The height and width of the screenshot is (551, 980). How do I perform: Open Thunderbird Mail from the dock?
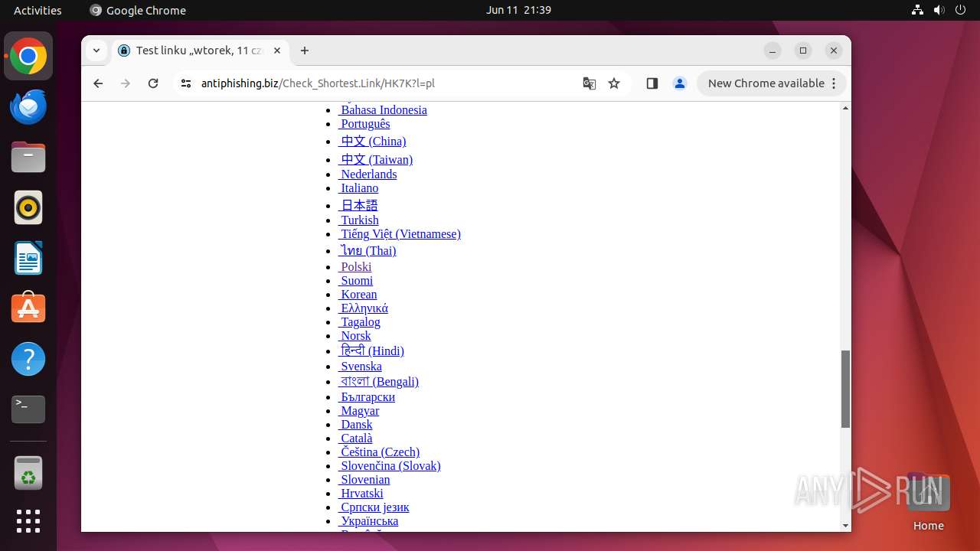[x=28, y=107]
